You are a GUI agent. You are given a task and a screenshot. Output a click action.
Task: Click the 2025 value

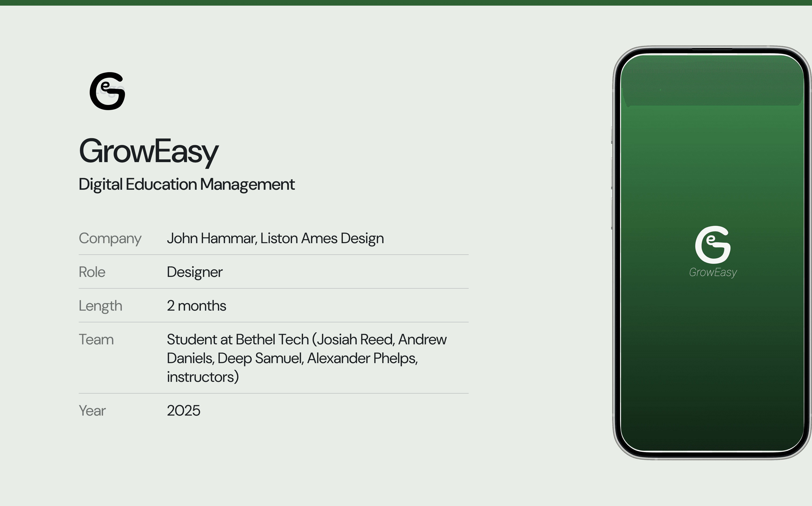pos(183,411)
